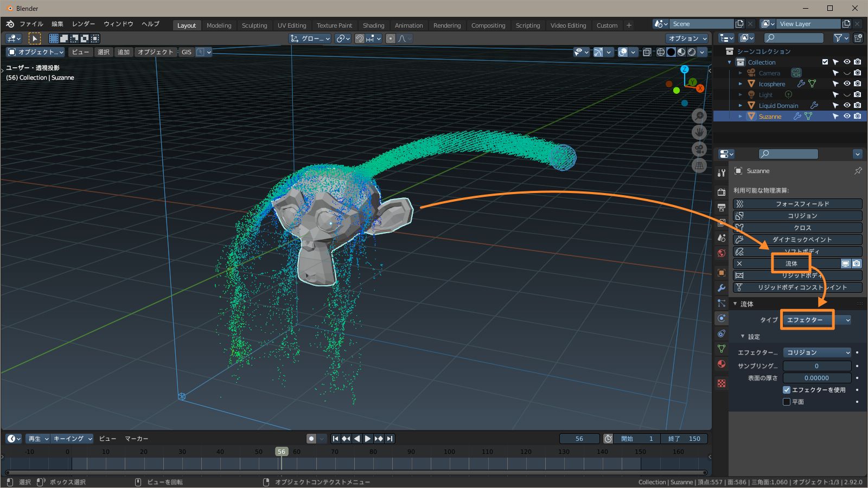This screenshot has height=488, width=868.
Task: Toggle X-ray mode in viewport header
Action: click(x=647, y=52)
